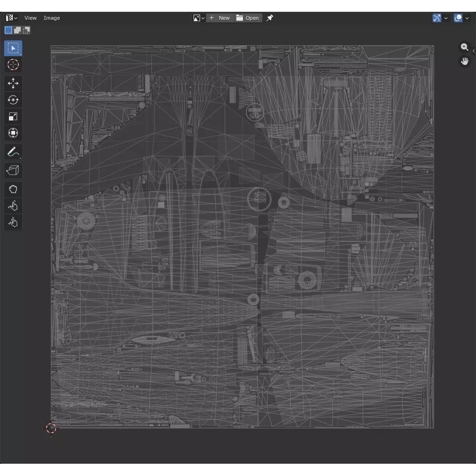Open the Image menu
Viewport: 476px width, 476px height.
52,18
